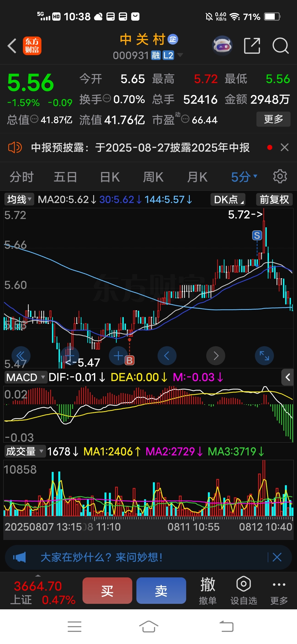Tap the 换手 info circle icon
Viewport: 297px width, 644px height.
[x=107, y=98]
